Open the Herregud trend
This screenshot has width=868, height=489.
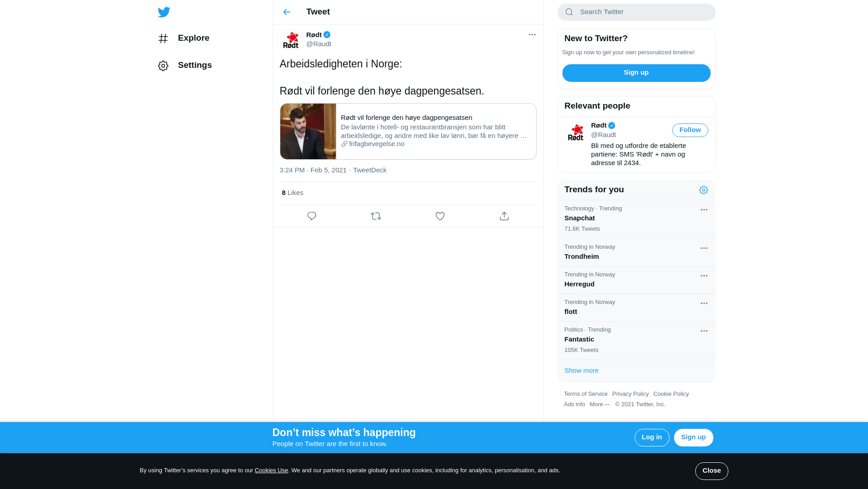[636, 280]
